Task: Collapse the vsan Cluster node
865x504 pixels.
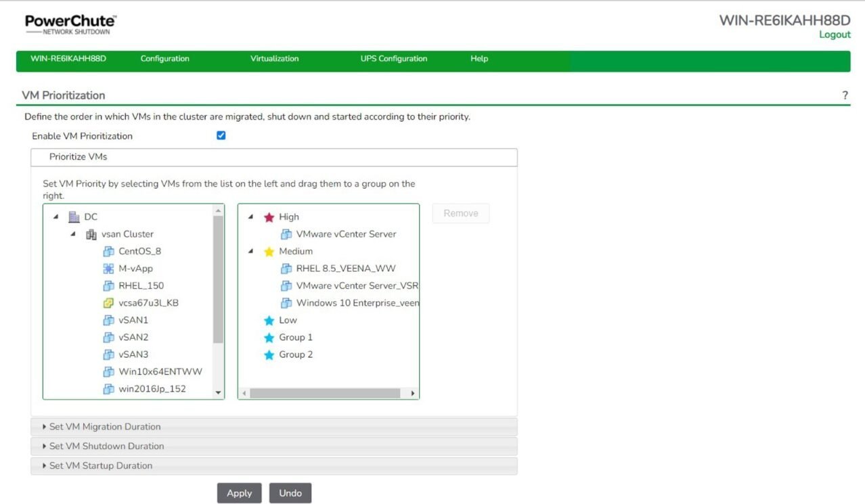Action: pyautogui.click(x=72, y=234)
